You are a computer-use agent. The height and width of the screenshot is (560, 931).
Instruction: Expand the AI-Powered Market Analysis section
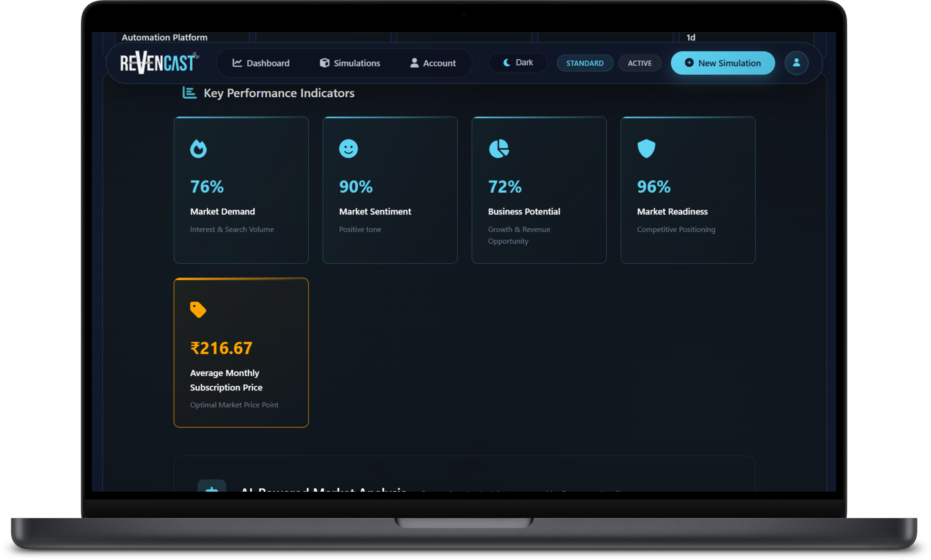click(324, 489)
